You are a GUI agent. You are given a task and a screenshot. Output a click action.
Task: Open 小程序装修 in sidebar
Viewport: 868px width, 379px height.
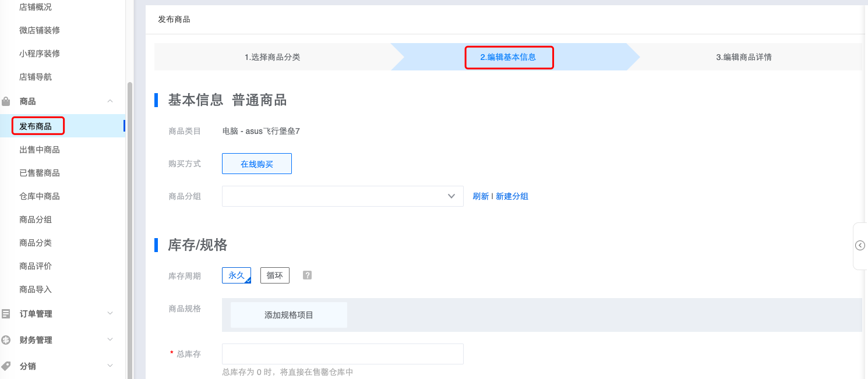40,54
